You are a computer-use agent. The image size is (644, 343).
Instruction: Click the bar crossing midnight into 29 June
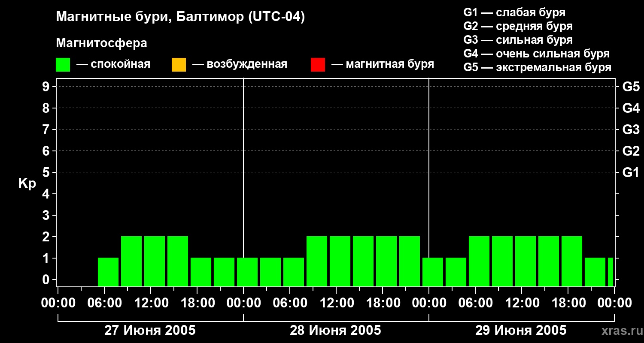pyautogui.click(x=433, y=272)
